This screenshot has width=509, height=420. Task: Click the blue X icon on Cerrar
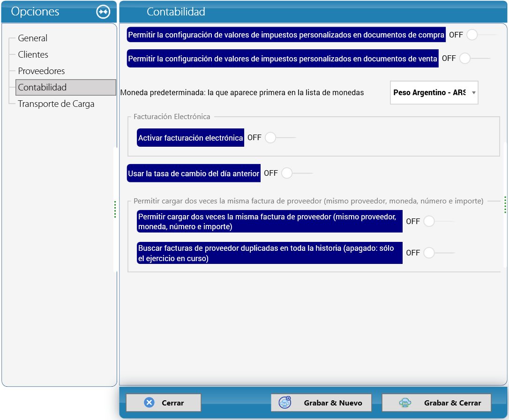(x=150, y=403)
